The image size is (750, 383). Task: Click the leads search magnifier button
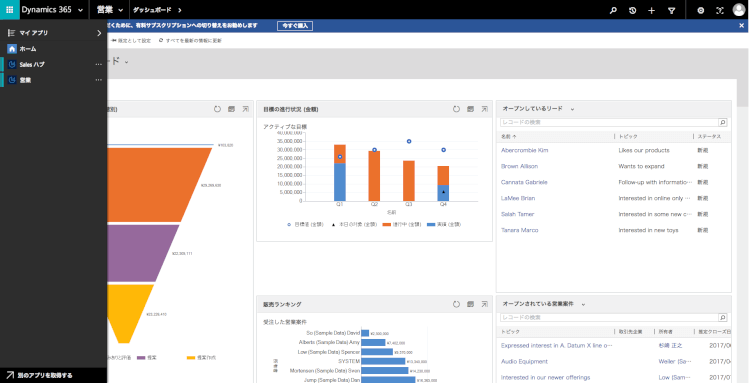[723, 122]
